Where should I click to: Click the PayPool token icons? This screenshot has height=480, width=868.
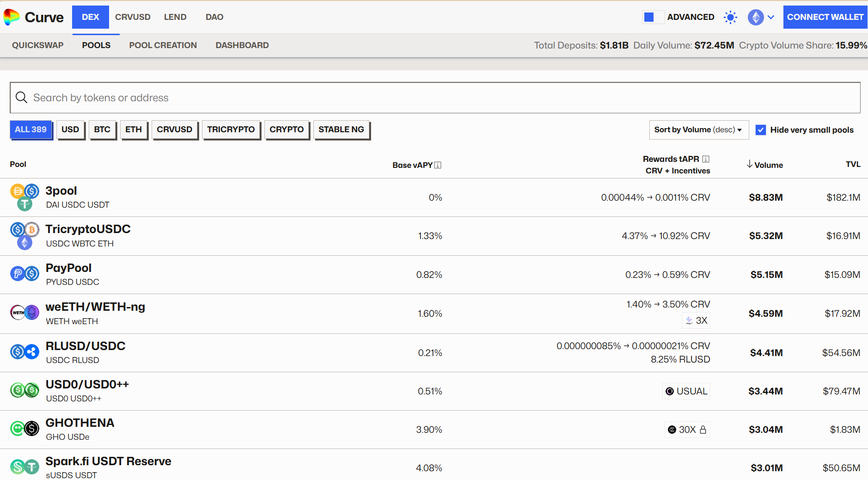(x=24, y=274)
